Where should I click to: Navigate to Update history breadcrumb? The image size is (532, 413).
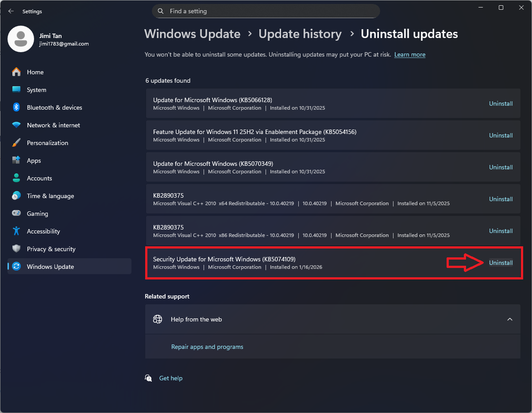pyautogui.click(x=300, y=34)
